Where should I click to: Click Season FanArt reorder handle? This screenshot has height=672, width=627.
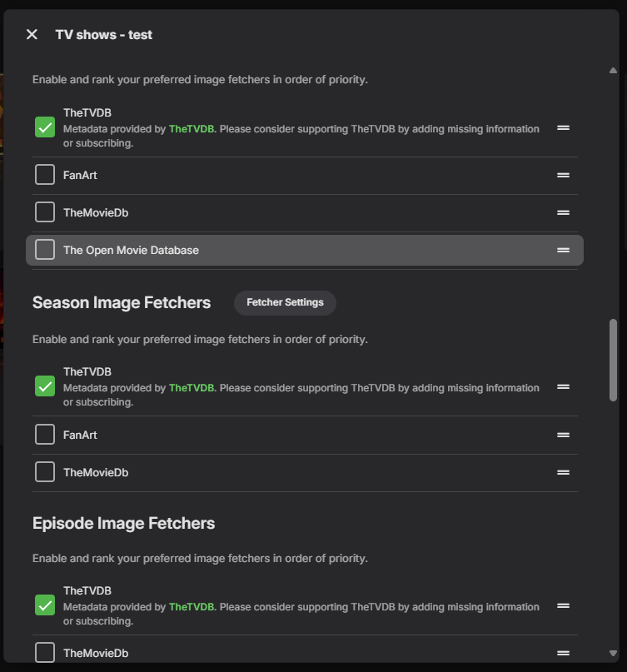pos(563,435)
